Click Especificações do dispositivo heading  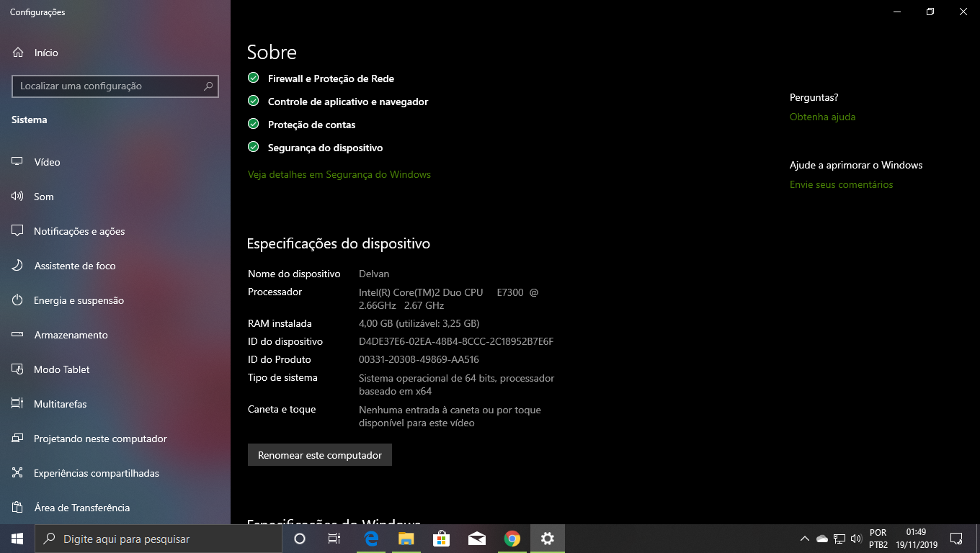click(x=339, y=243)
